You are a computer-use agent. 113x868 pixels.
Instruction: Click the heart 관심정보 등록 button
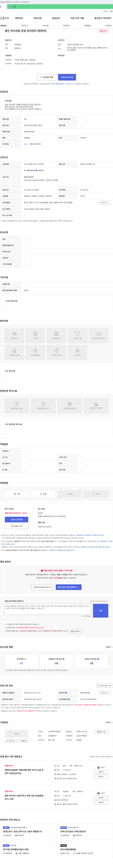pyautogui.click(x=46, y=77)
